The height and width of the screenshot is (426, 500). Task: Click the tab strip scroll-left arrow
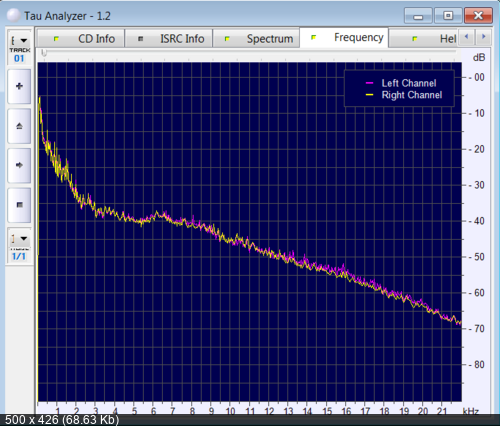tap(467, 37)
